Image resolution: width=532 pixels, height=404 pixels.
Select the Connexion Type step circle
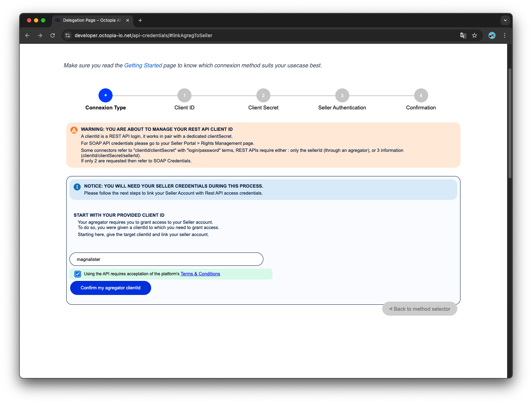tap(106, 95)
